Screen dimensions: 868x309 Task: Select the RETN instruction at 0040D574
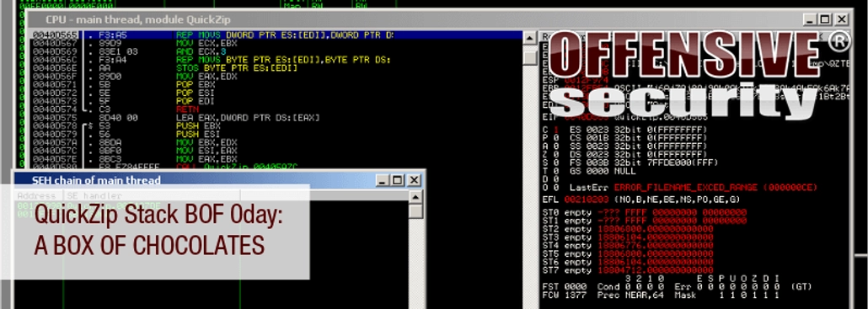pos(276,109)
